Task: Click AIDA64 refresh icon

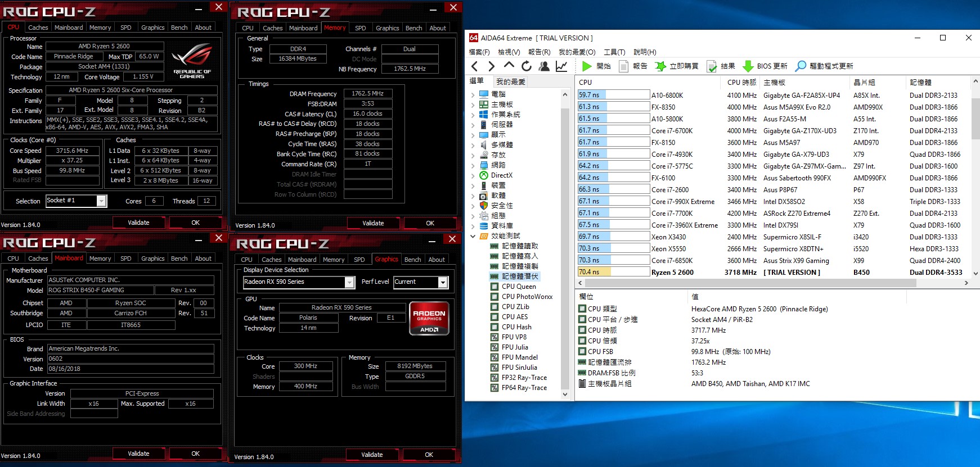Action: pos(526,66)
